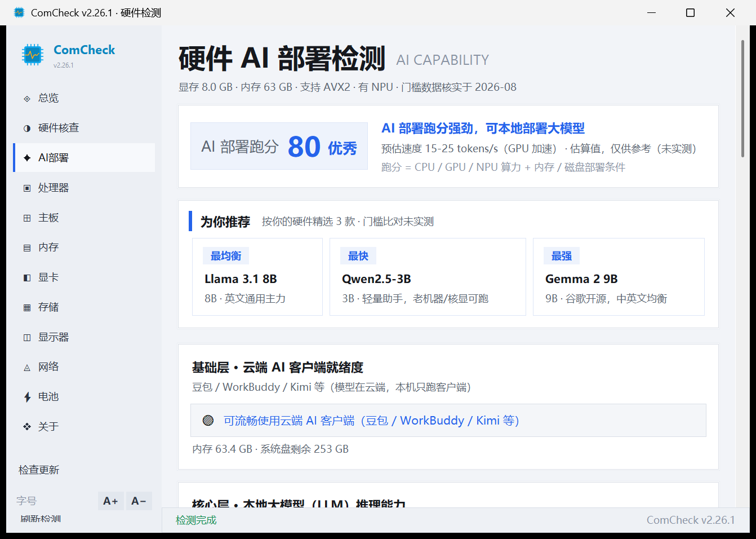Click the 显卡 graphics card icon
This screenshot has height=539, width=756.
27,278
